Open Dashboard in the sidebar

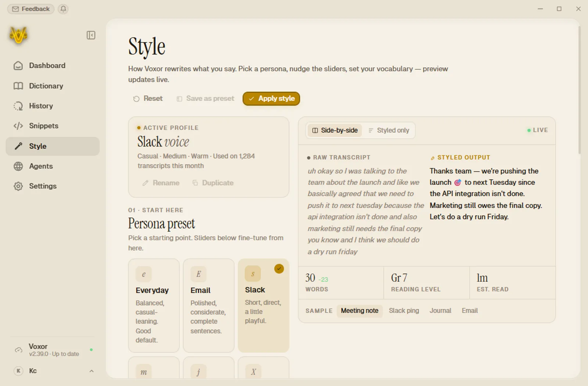(x=53, y=65)
